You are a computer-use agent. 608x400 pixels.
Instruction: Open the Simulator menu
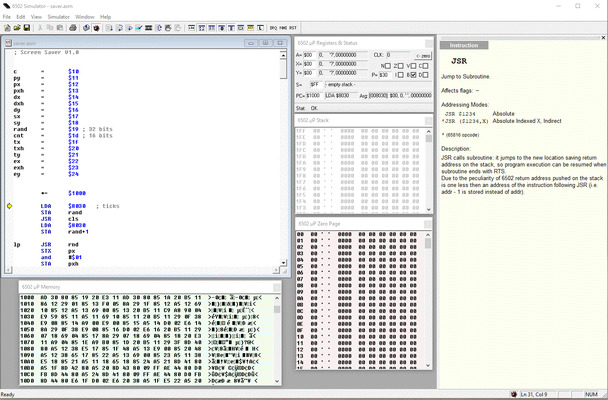coord(59,17)
